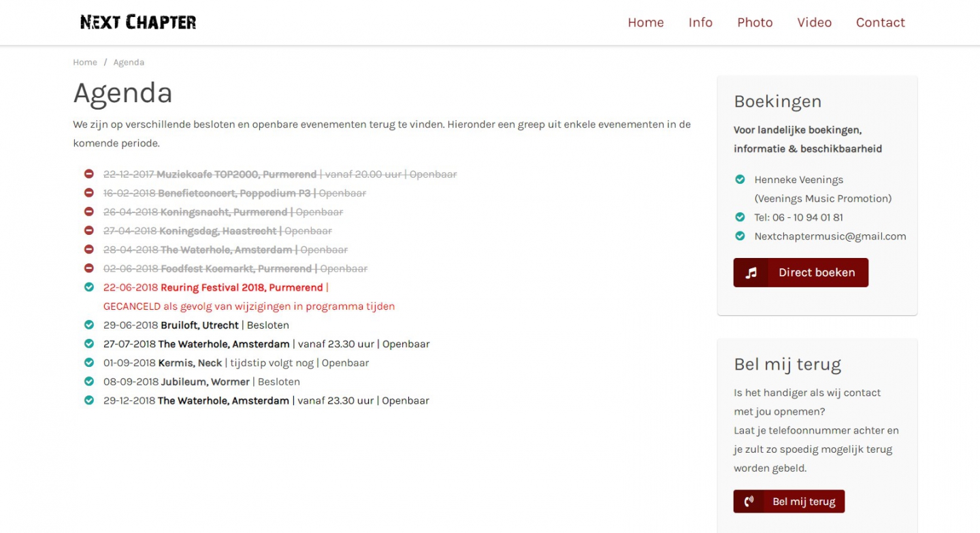Click the check icon beside Kermis, Neck
Image resolution: width=980 pixels, height=533 pixels.
pyautogui.click(x=88, y=363)
